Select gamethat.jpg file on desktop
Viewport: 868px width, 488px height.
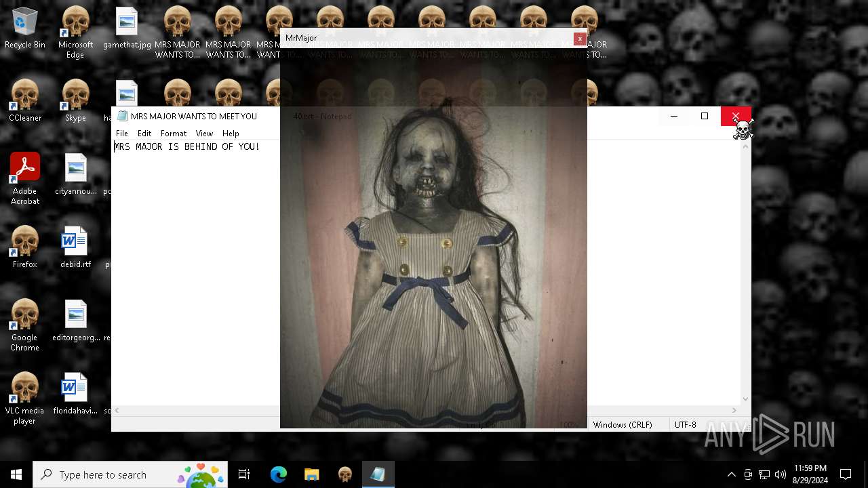tap(127, 28)
